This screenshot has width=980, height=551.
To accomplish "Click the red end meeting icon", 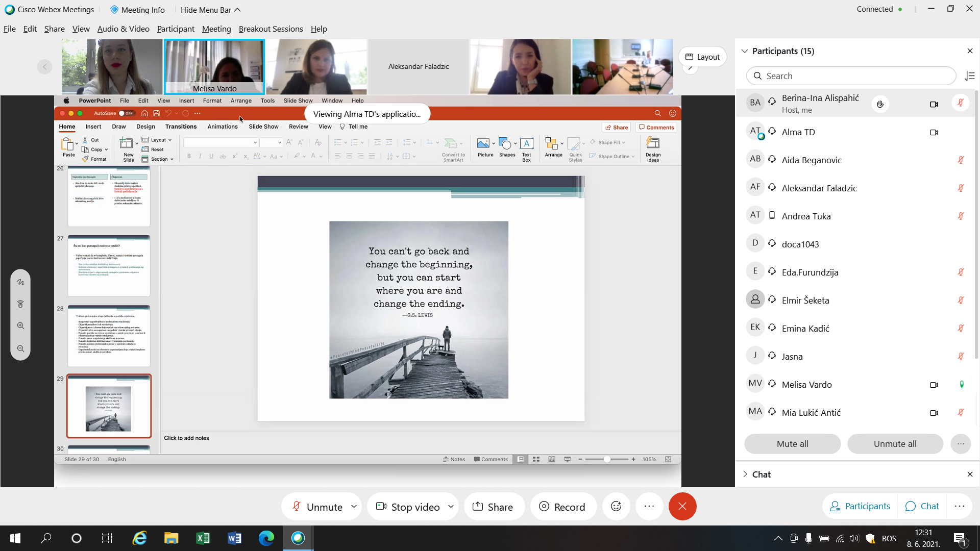I will pos(682,507).
